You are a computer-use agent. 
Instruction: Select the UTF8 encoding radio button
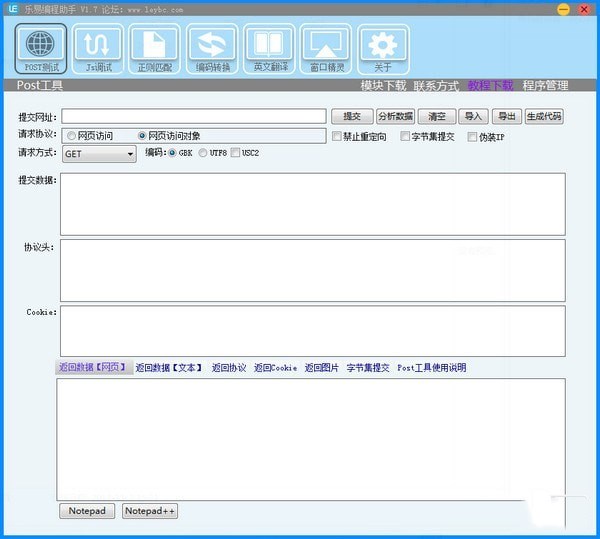[203, 153]
